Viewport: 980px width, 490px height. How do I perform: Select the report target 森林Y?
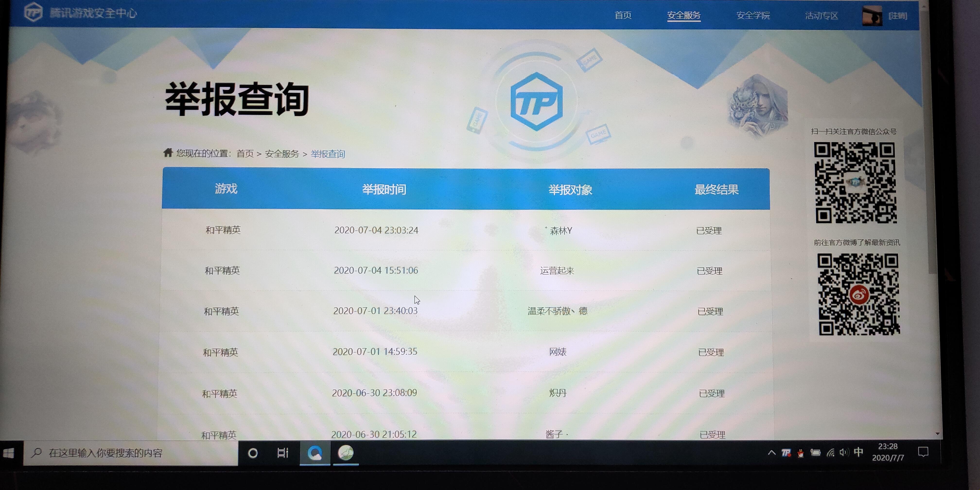pos(559,231)
